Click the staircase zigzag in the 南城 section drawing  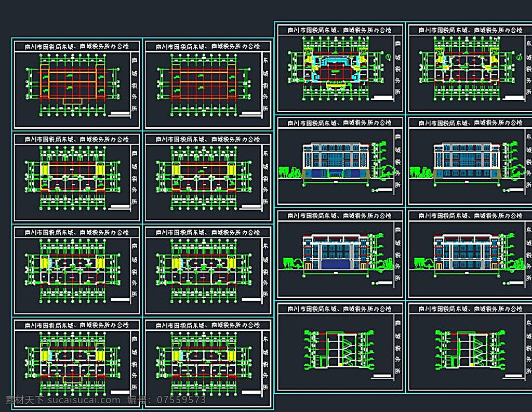click(346, 350)
